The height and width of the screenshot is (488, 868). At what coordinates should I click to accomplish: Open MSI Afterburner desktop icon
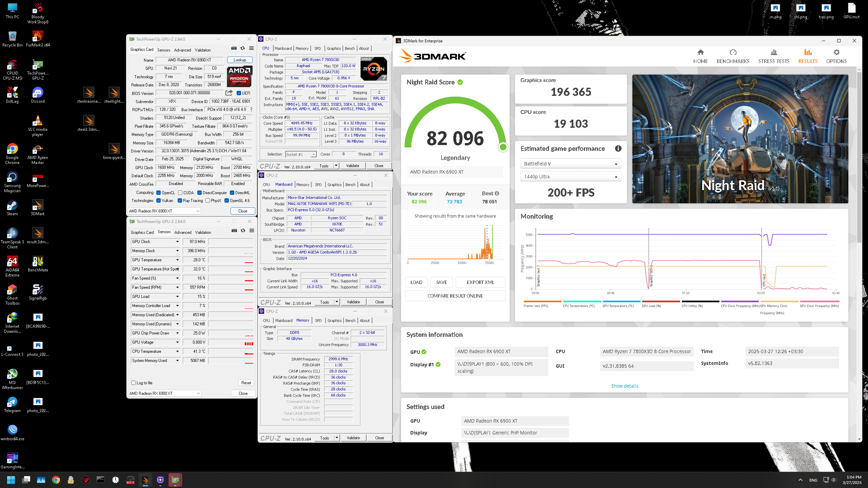point(12,379)
